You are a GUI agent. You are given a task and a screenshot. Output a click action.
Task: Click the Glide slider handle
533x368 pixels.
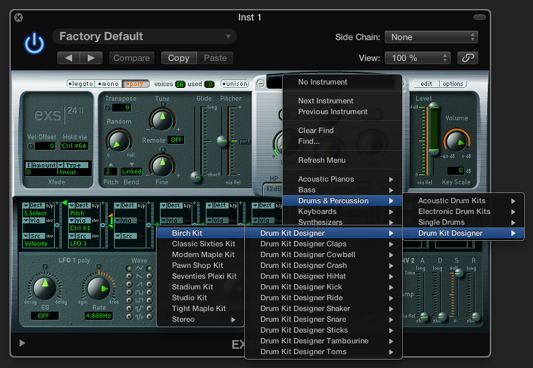click(196, 177)
